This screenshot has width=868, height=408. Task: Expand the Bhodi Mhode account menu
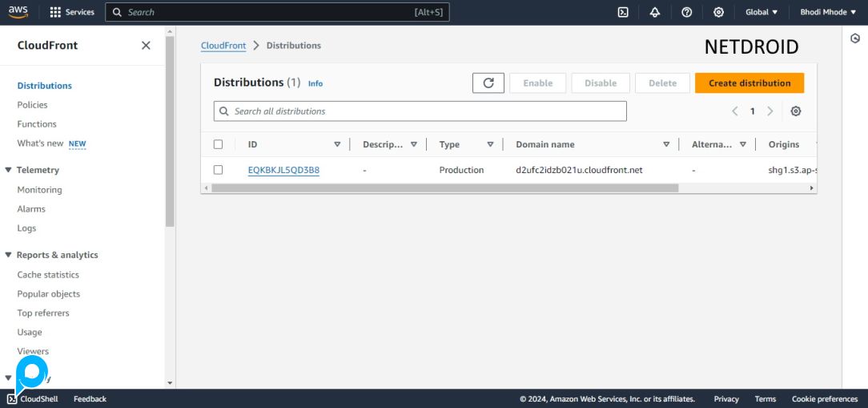(828, 12)
